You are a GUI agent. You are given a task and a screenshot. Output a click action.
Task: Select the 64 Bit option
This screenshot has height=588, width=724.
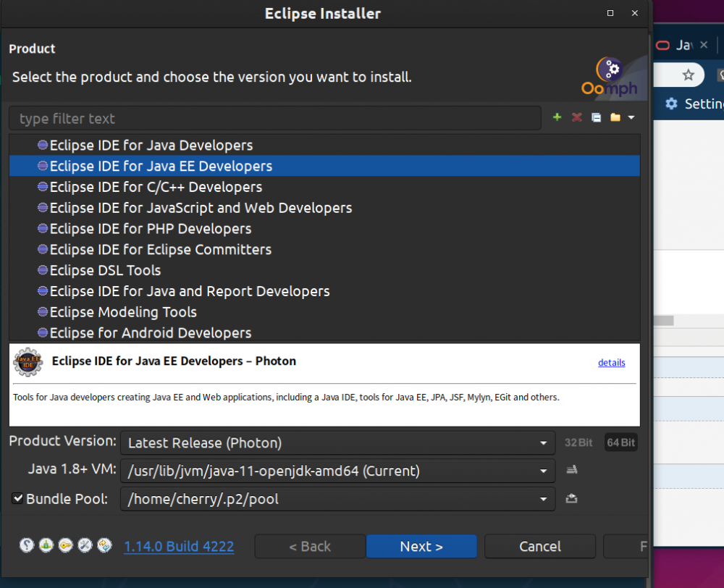tap(620, 442)
